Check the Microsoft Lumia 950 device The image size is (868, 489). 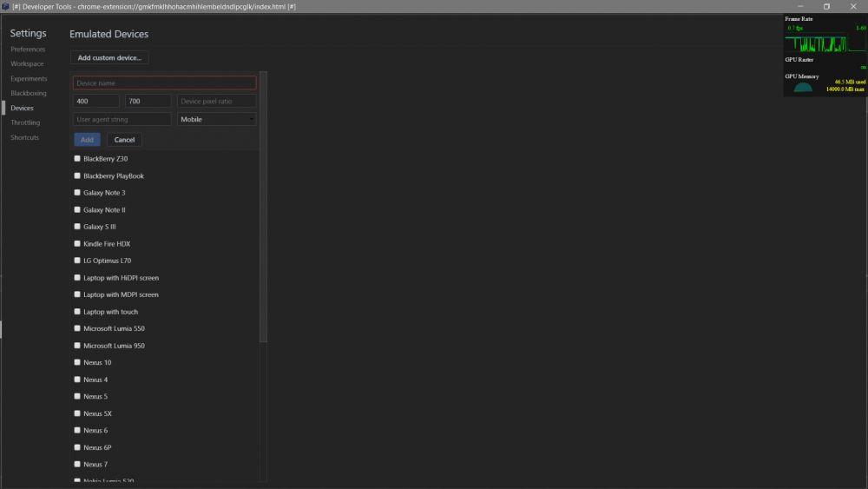point(77,346)
